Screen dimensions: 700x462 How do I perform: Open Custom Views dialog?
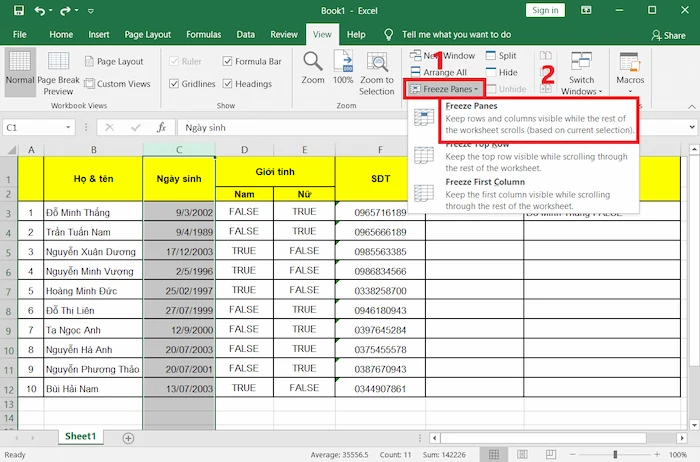click(x=117, y=83)
